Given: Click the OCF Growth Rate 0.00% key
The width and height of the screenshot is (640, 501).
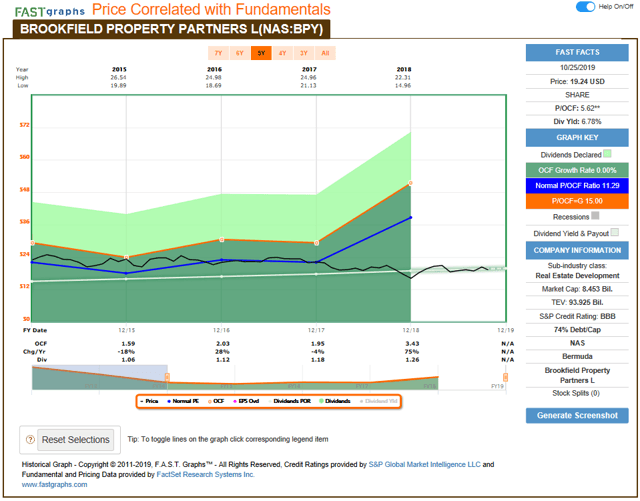Looking at the screenshot, I should (x=577, y=170).
